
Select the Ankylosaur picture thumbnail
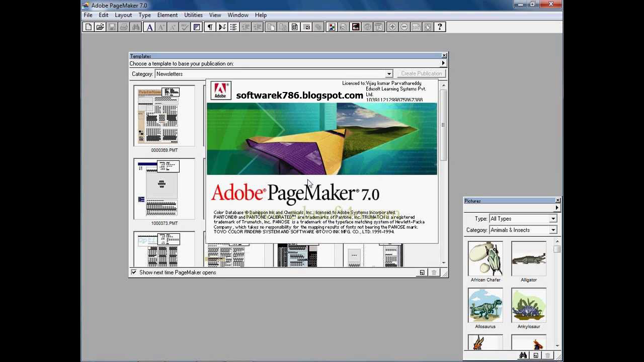(x=529, y=305)
